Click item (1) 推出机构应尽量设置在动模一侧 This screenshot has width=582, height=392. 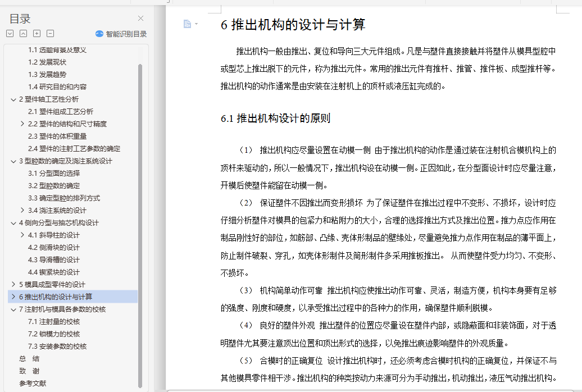click(x=305, y=150)
